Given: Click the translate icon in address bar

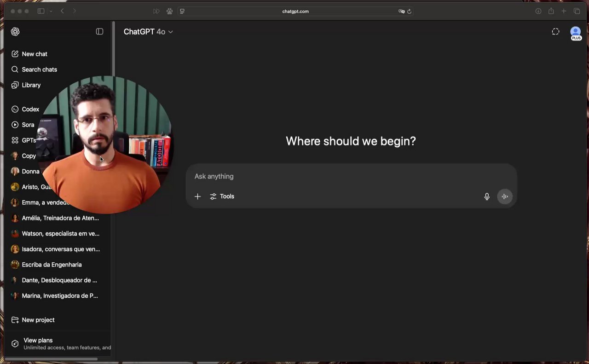Looking at the screenshot, I should click(x=401, y=11).
